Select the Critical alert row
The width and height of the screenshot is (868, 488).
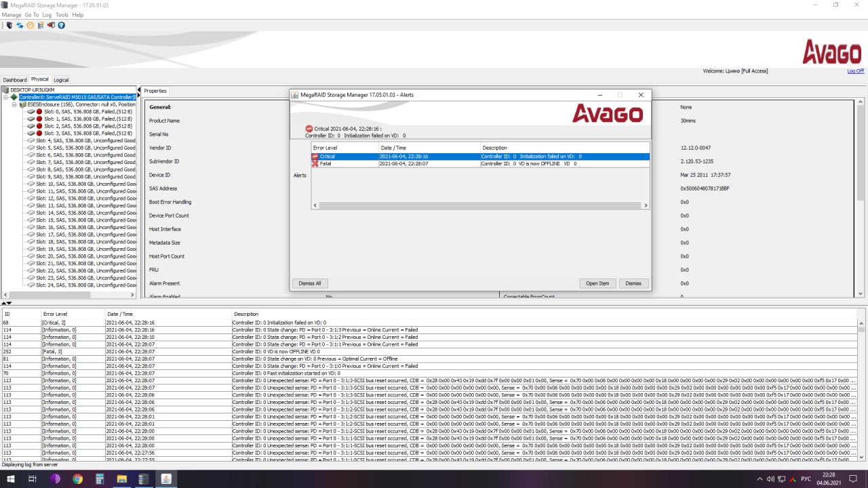[x=480, y=157]
